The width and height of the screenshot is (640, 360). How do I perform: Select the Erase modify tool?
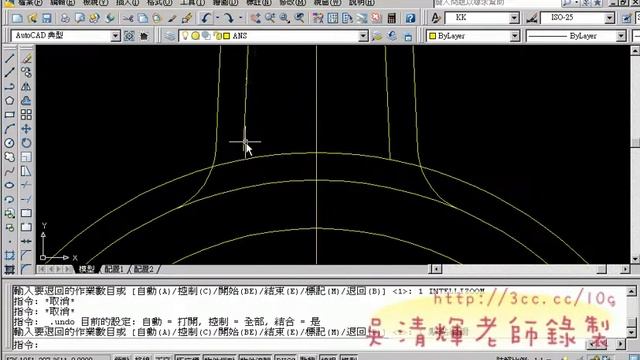(26, 58)
